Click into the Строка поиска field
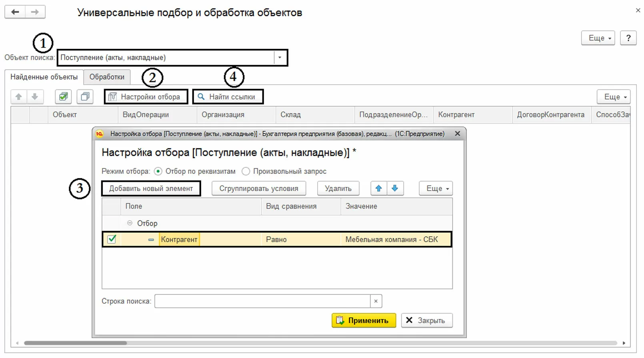Screen dimensions: 644x358 coord(262,301)
